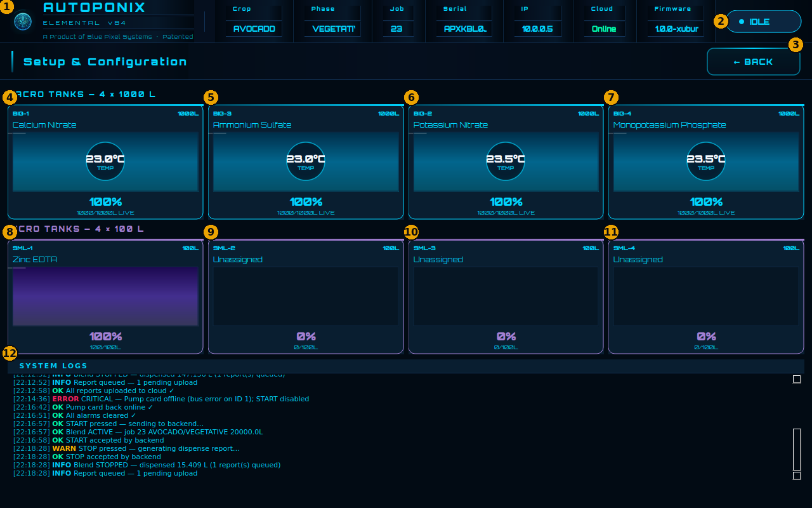Screen dimensions: 812x508
Task: Click the BIG-4 Monopotassium Phosphate temperature gauge
Action: pyautogui.click(x=706, y=161)
